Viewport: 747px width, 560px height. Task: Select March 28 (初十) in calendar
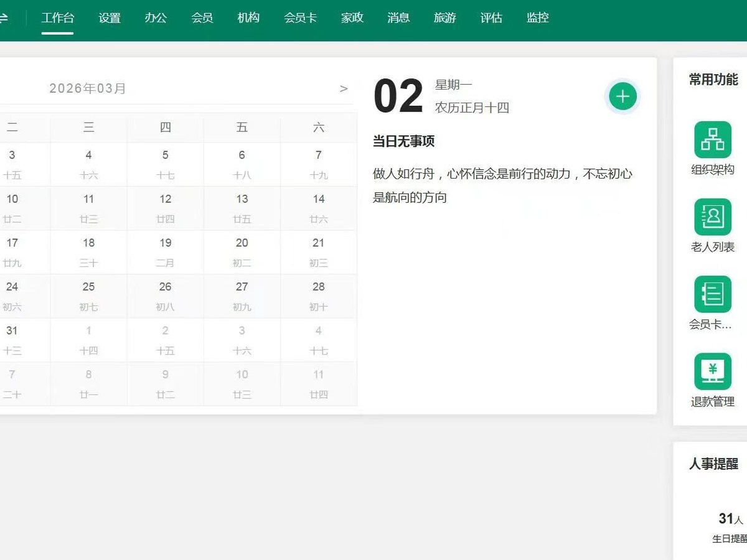pos(318,296)
